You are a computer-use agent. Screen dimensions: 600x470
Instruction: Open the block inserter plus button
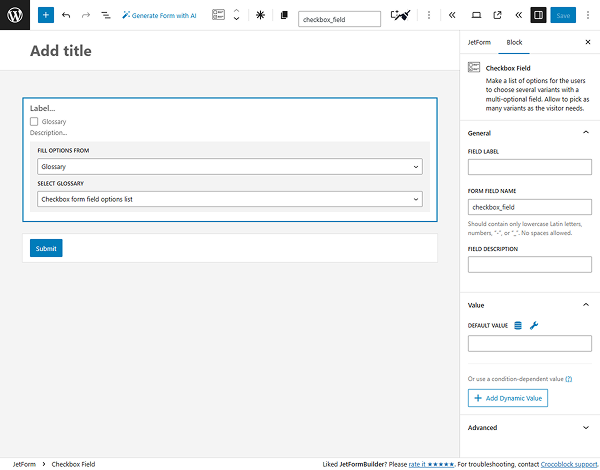[46, 15]
